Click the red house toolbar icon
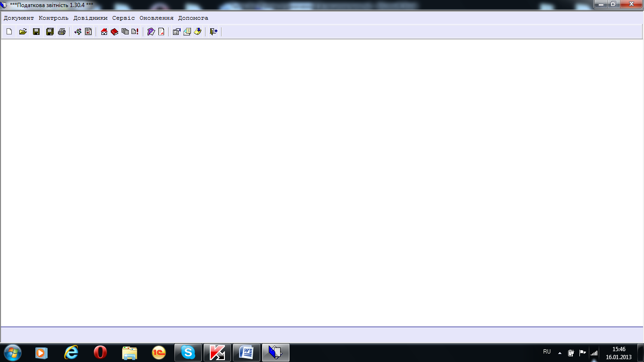 click(104, 32)
